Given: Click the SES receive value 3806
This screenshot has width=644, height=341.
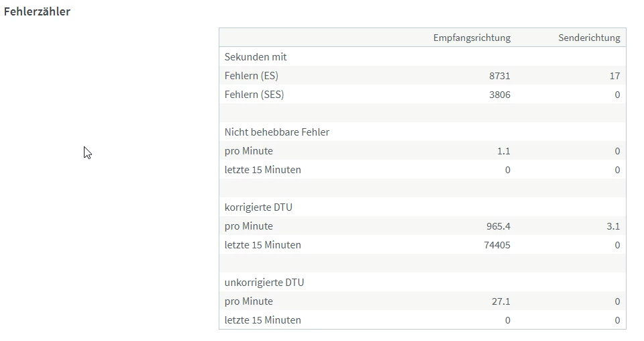Looking at the screenshot, I should [500, 95].
